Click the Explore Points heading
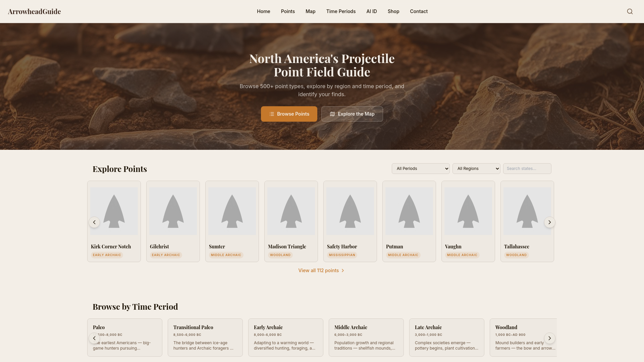This screenshot has width=644, height=362. click(120, 169)
